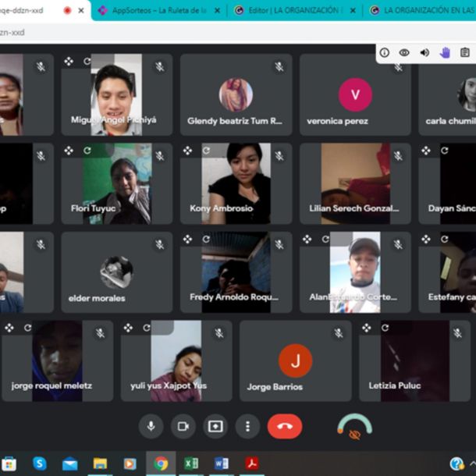Open the three-dot more options menu
Image resolution: width=476 pixels, height=476 pixels.
[x=247, y=426]
